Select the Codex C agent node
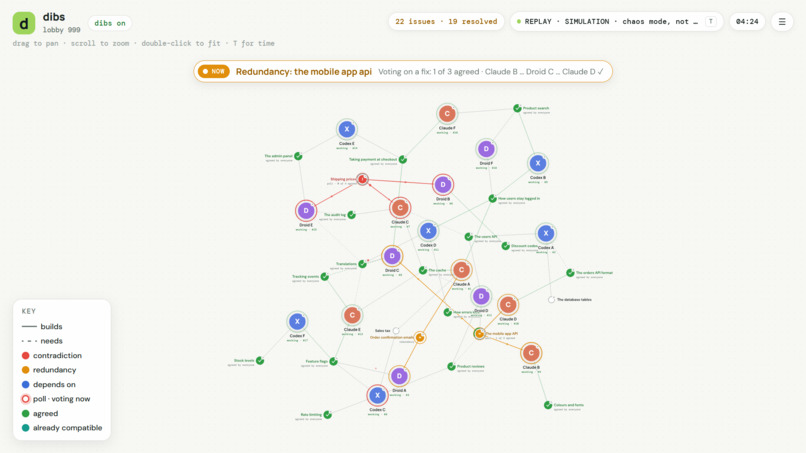 click(x=377, y=395)
